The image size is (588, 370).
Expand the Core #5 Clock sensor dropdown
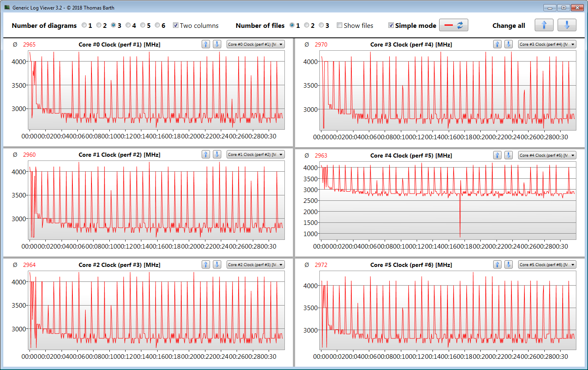(547, 264)
